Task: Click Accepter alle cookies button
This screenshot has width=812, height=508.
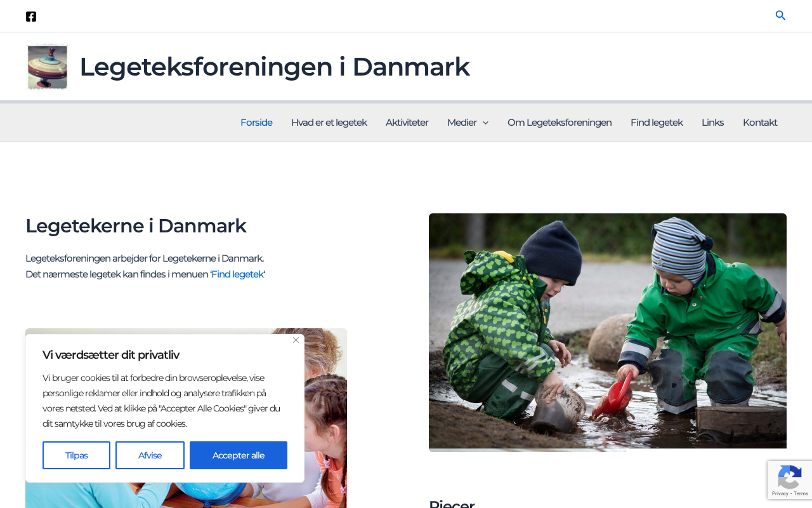Action: click(239, 455)
